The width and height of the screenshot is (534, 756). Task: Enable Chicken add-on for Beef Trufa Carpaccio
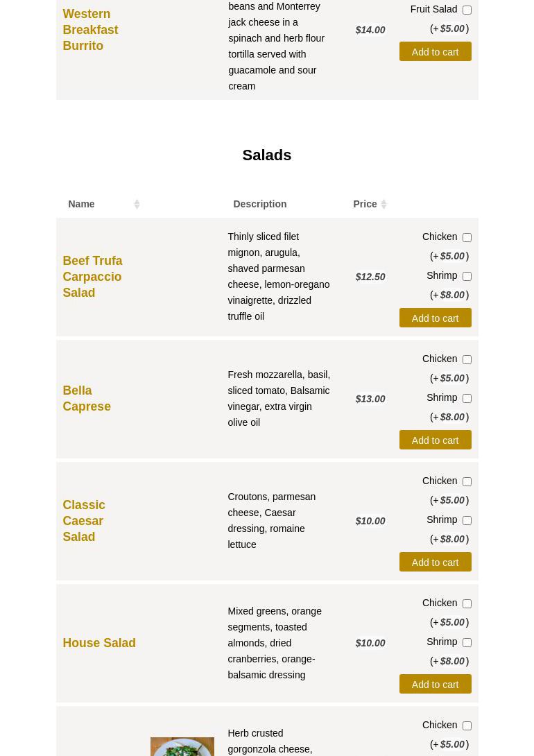[x=467, y=237]
